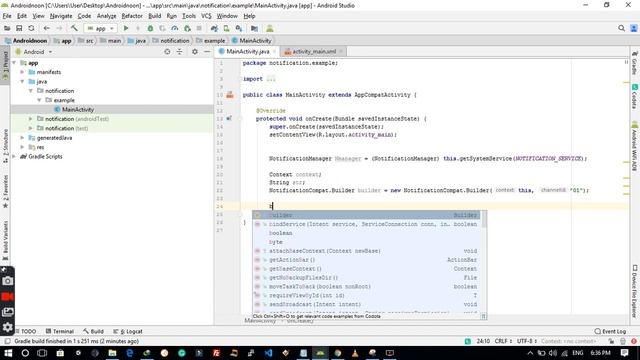The height and width of the screenshot is (360, 640).
Task: Click the Scroll from Source target icon
Action: click(167, 52)
